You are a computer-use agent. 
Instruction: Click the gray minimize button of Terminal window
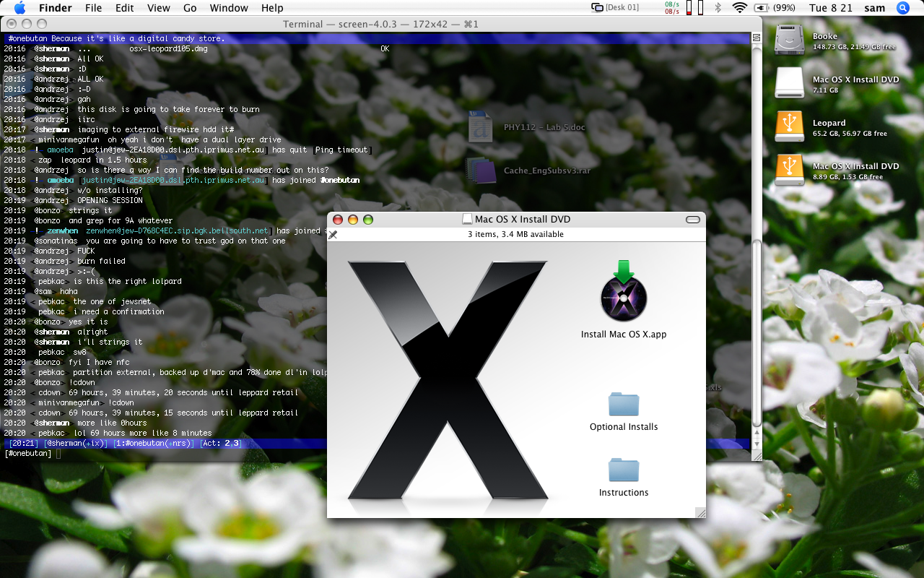(x=27, y=24)
